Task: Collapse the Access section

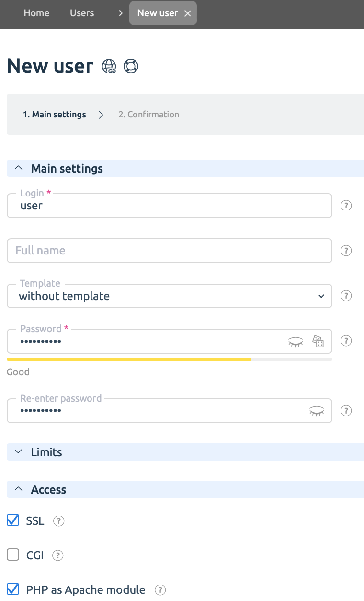Action: (185, 489)
